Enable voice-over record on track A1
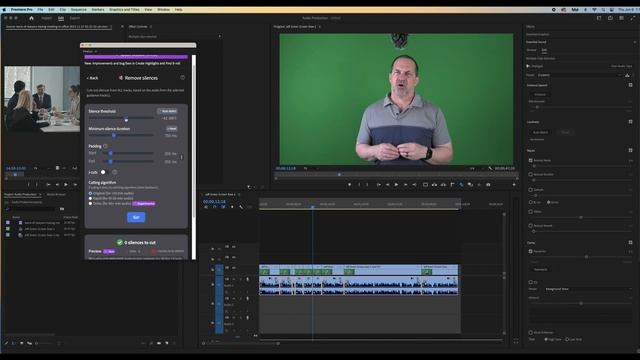 (x=247, y=279)
